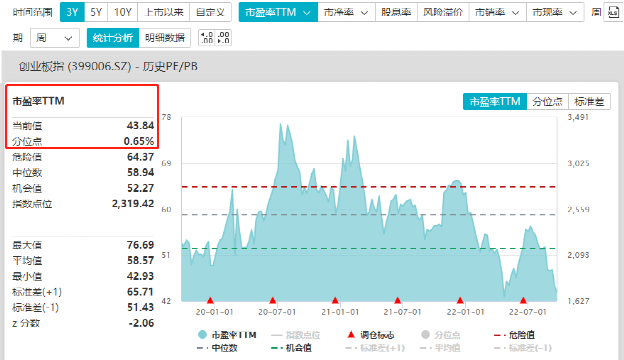Viewport: 624px width, 360px height.
Task: Toggle 市盈率TTM series in chart legend
Action: click(x=227, y=335)
